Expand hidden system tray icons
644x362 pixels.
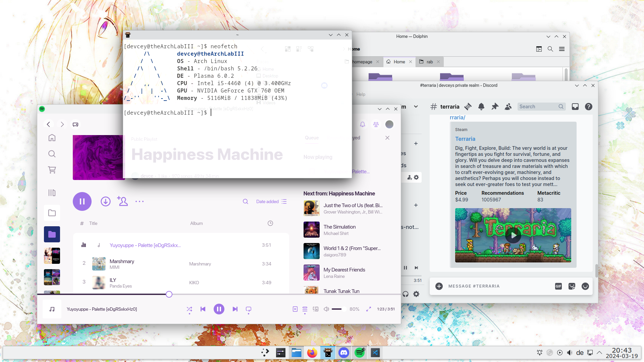click(599, 353)
